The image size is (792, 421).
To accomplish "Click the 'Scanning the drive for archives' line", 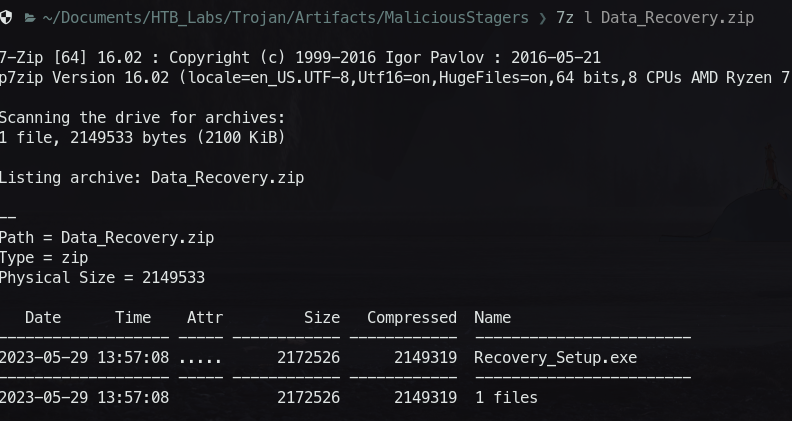I will (x=142, y=118).
